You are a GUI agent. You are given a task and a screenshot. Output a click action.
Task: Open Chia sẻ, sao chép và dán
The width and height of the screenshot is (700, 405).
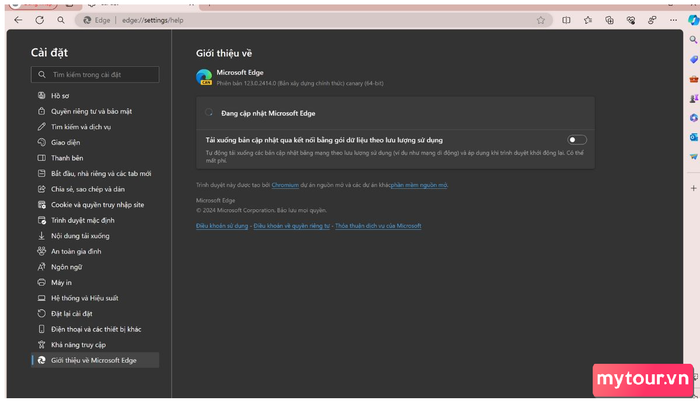click(x=95, y=189)
